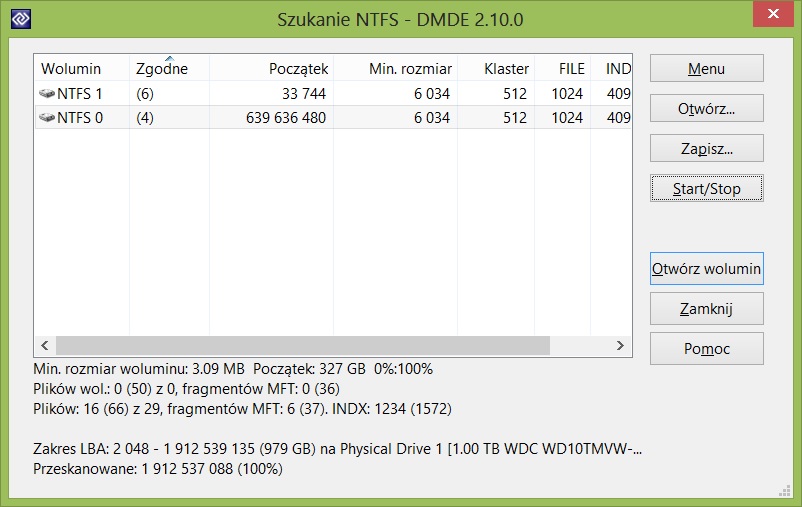Click the (6) matches cell
The image size is (802, 507).
point(145,94)
